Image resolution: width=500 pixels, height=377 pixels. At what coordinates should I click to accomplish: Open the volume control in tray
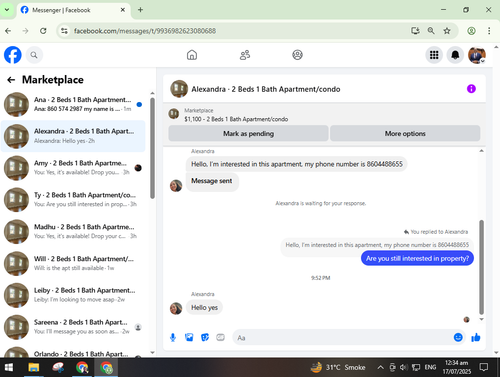click(403, 367)
